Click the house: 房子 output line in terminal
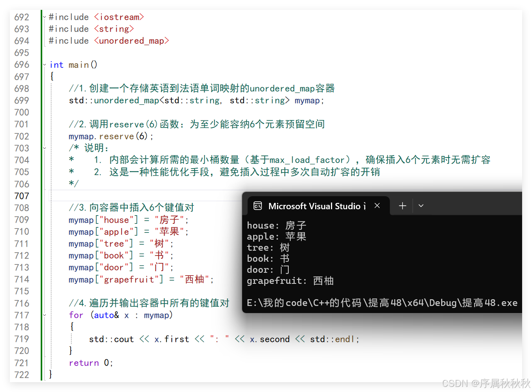Screen dimensions: 532x392 [x=276, y=225]
